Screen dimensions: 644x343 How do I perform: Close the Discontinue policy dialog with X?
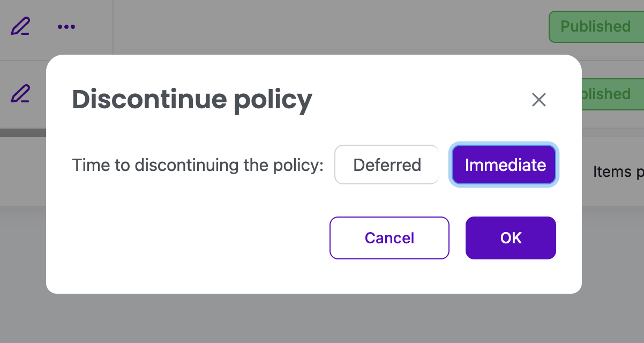[538, 100]
